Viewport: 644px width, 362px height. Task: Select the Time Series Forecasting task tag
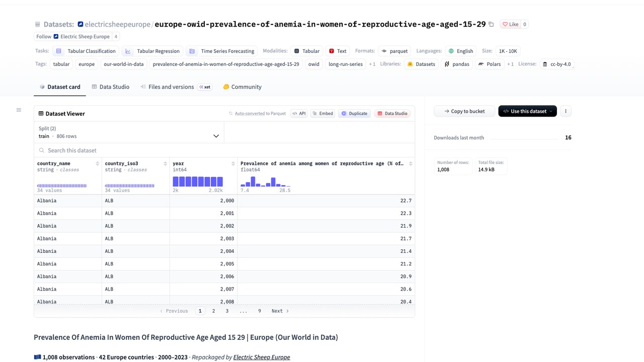click(x=222, y=51)
